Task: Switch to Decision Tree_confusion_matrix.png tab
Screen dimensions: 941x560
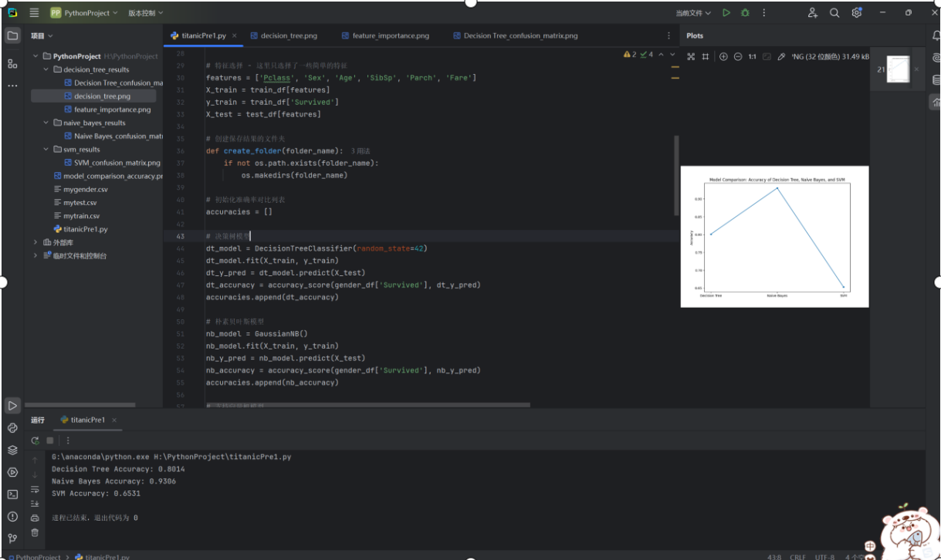Action: 515,35
